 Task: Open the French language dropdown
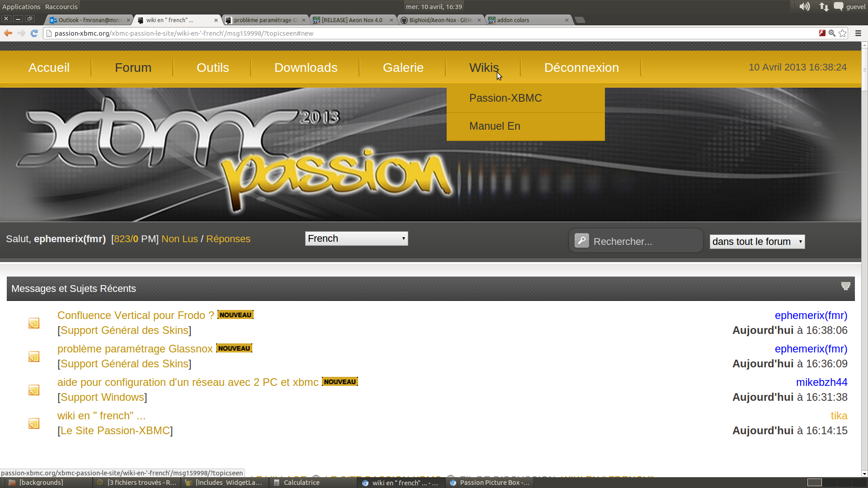pos(356,239)
